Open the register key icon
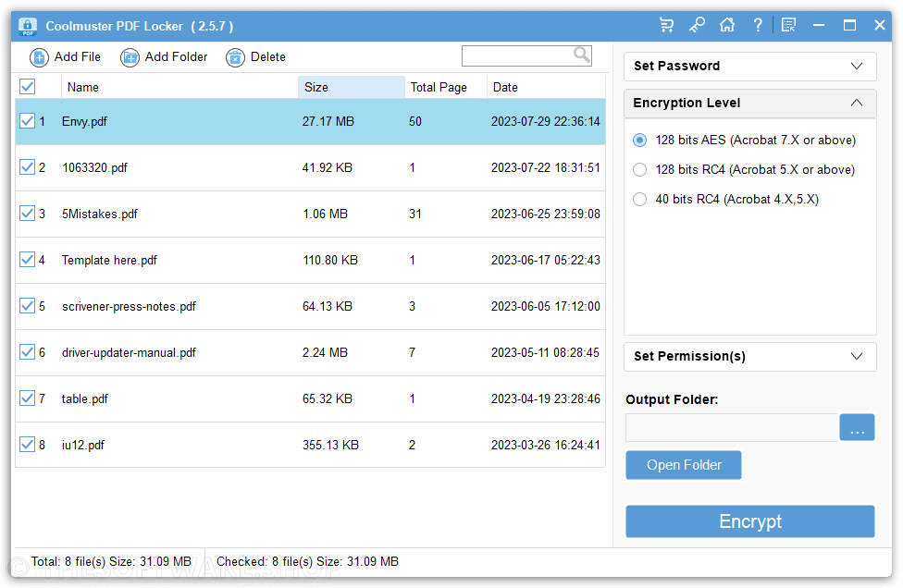 697,25
